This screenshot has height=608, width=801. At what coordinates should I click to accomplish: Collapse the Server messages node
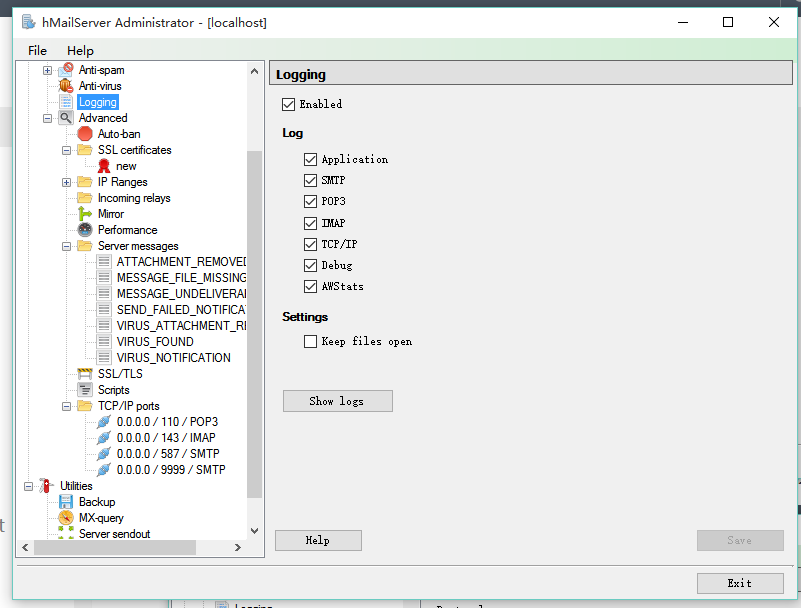click(x=66, y=246)
